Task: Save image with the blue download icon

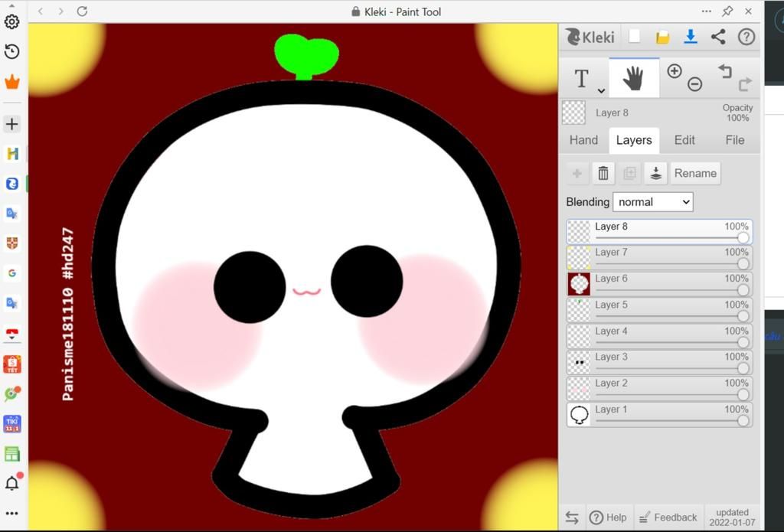Action: coord(691,37)
